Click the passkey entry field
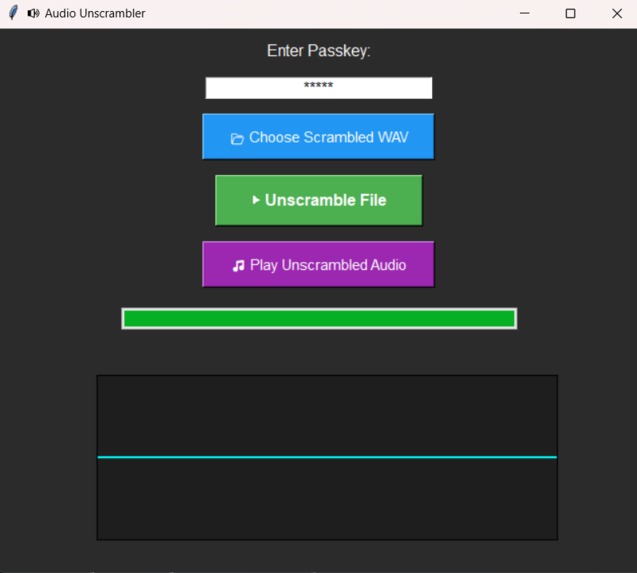The height and width of the screenshot is (573, 637). [x=318, y=88]
